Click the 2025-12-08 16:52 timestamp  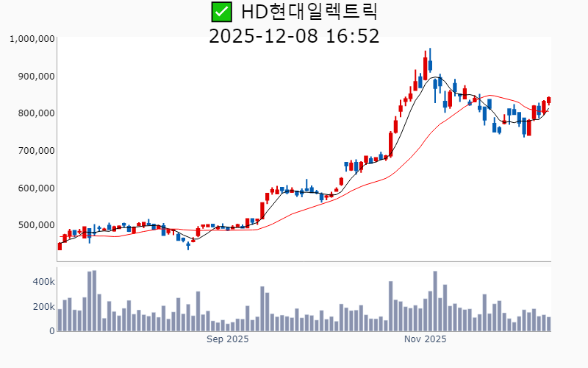[x=294, y=36]
